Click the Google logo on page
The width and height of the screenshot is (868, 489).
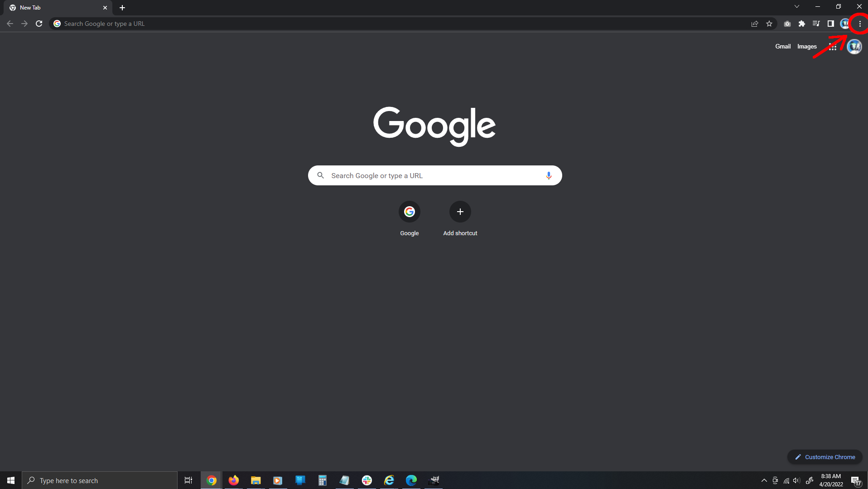point(434,126)
